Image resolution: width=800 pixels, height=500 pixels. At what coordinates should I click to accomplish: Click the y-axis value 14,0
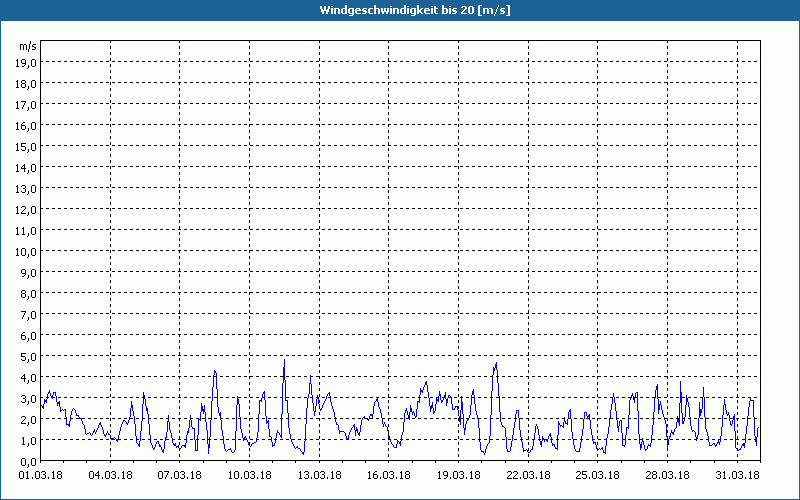pyautogui.click(x=25, y=168)
